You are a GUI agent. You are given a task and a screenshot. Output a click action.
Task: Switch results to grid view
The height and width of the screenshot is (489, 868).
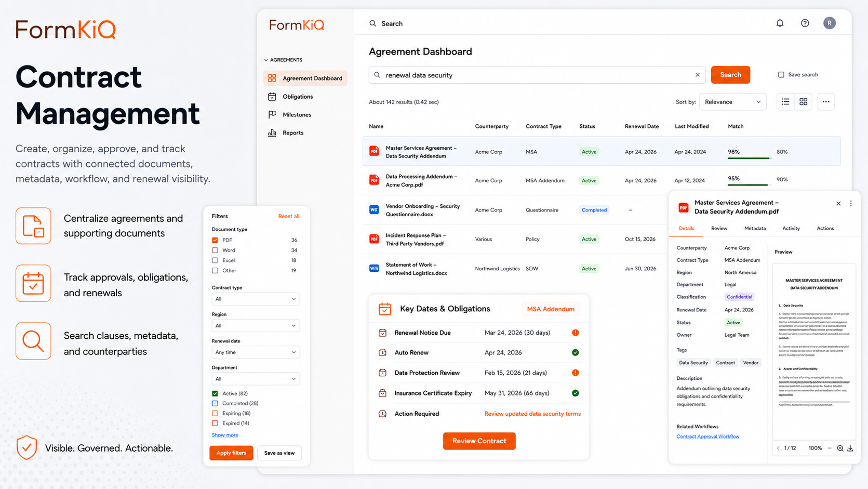[x=804, y=102]
